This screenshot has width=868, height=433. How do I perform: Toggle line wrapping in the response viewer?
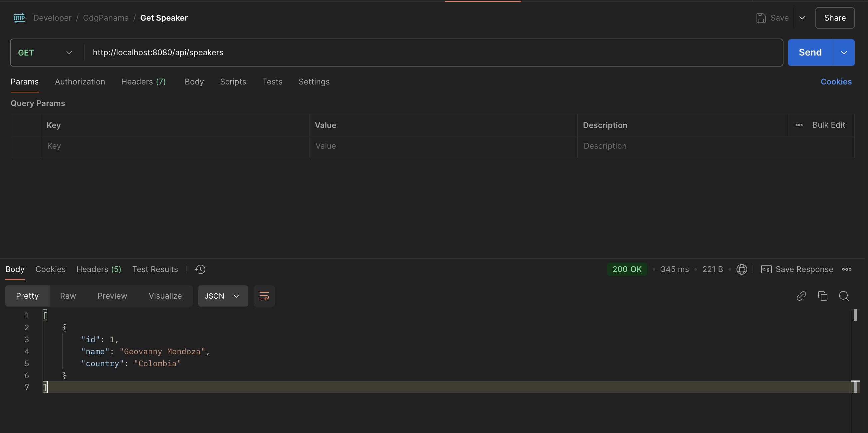click(264, 296)
